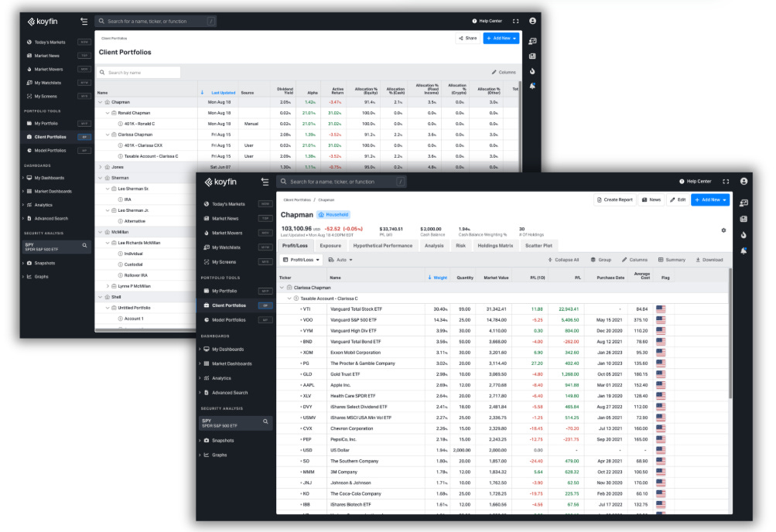Open the Add New dropdown in the front window
Image resolution: width=776 pixels, height=532 pixels.
click(x=710, y=199)
